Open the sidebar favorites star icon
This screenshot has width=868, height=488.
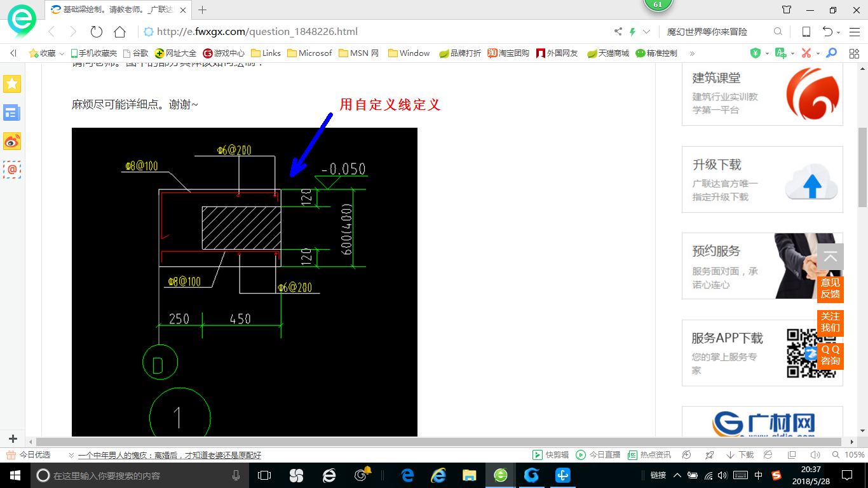click(12, 83)
